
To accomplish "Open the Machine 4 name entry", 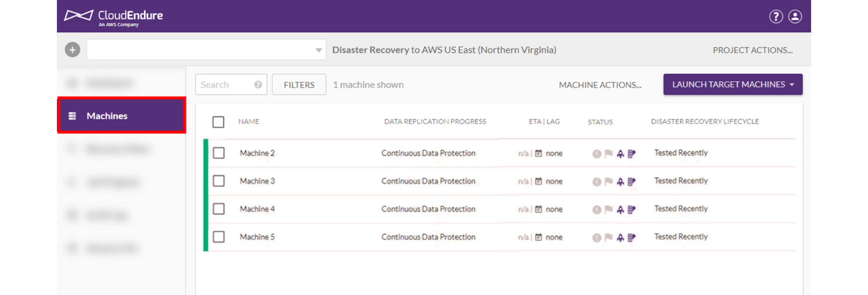I will coord(257,209).
